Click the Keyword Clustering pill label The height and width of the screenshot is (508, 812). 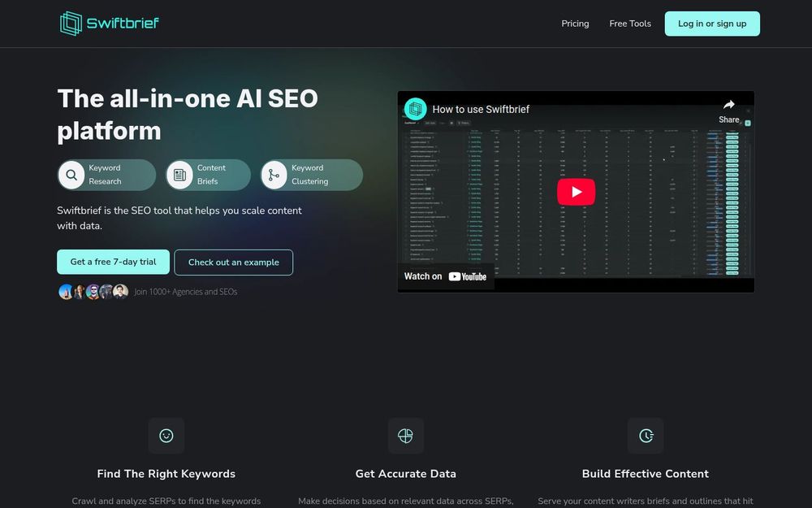pos(309,175)
